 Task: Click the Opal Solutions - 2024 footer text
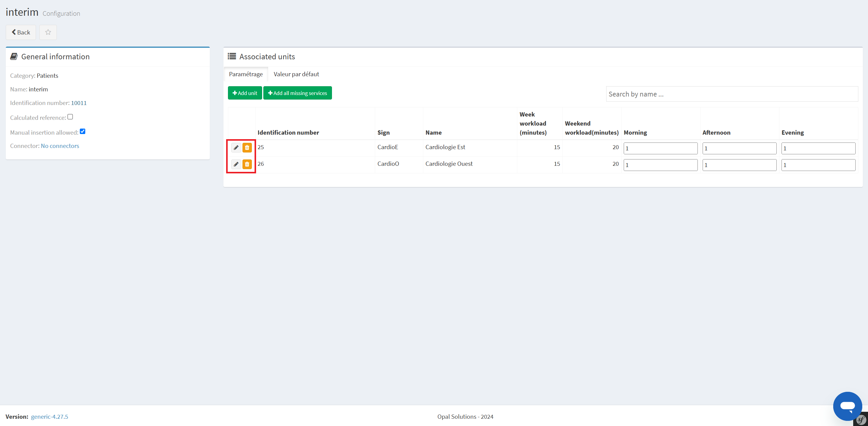point(465,417)
